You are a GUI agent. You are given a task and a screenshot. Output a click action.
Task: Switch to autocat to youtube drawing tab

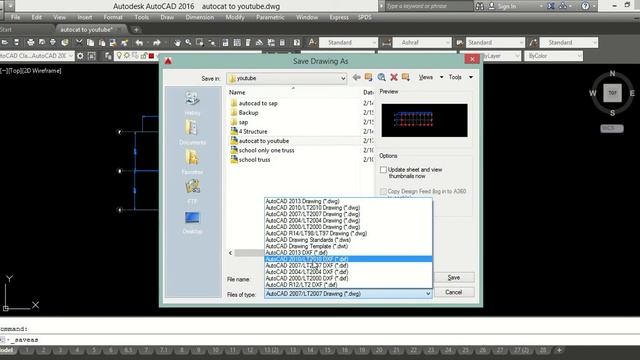coord(87,29)
